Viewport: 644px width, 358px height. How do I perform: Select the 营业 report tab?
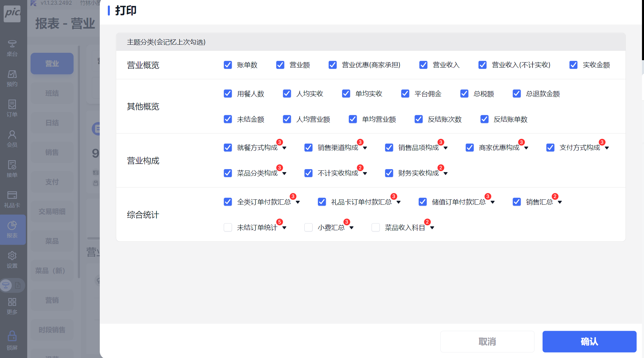(52, 64)
